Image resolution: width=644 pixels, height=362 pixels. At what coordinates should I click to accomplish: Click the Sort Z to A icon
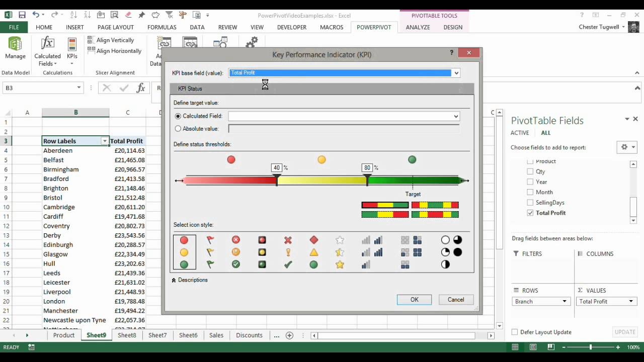pos(87,15)
